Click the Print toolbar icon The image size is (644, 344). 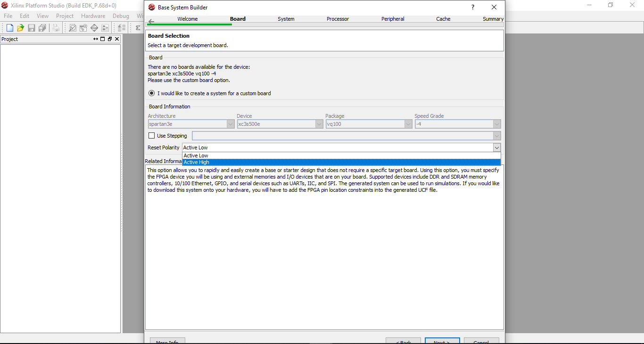tap(56, 28)
